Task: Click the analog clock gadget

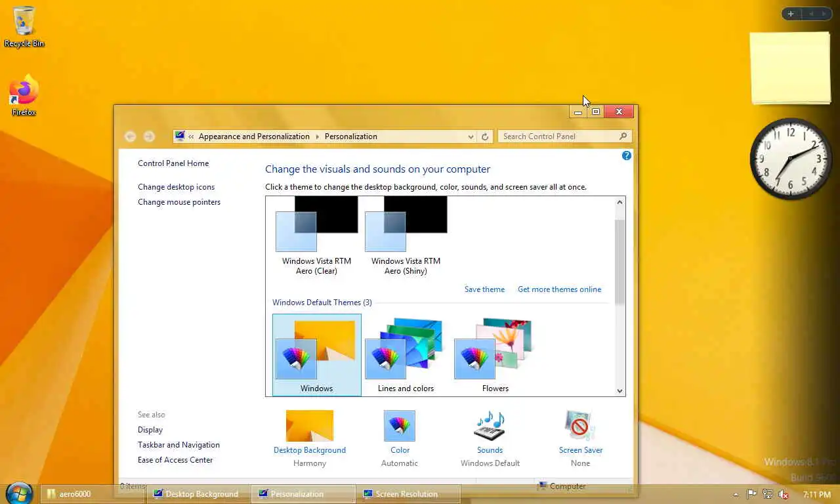Action: (x=791, y=159)
